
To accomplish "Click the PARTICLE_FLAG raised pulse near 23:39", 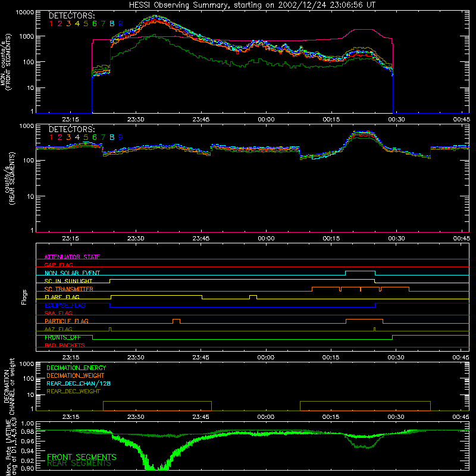I will coord(176,321).
